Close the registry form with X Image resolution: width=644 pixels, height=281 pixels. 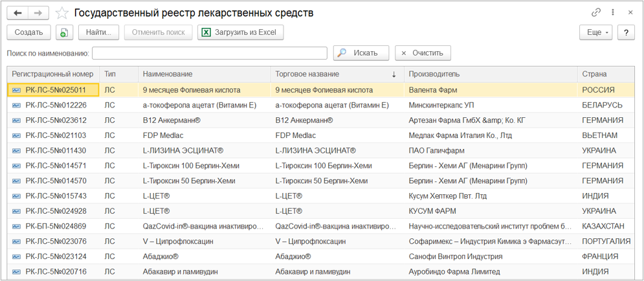pos(630,13)
